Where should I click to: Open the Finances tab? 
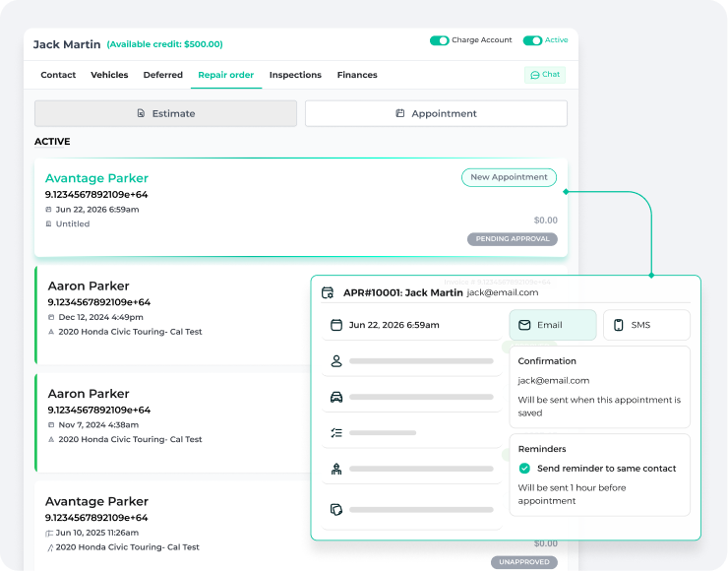pyautogui.click(x=357, y=75)
